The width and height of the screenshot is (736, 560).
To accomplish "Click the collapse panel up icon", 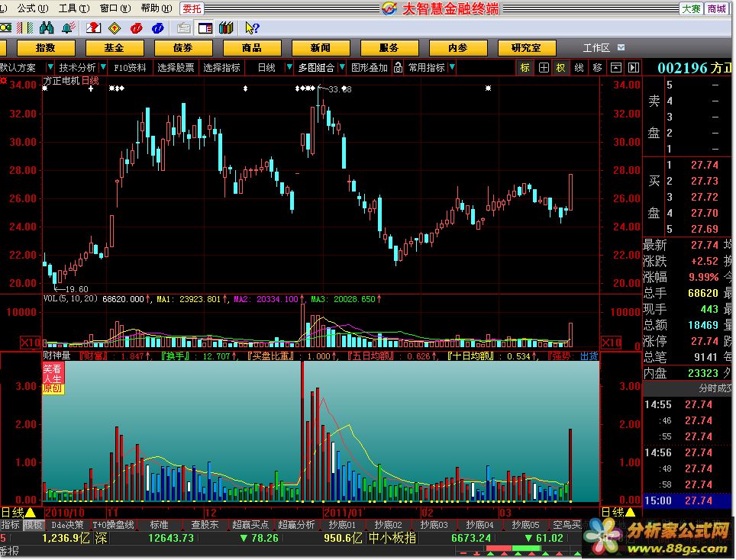I will click(x=616, y=68).
